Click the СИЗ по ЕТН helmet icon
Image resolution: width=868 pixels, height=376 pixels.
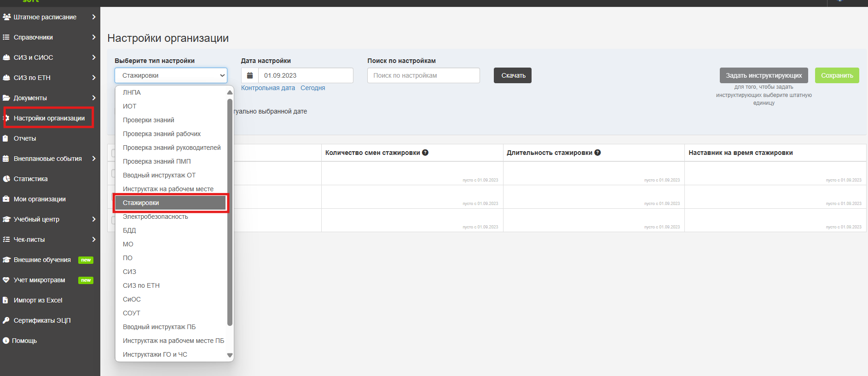point(6,78)
